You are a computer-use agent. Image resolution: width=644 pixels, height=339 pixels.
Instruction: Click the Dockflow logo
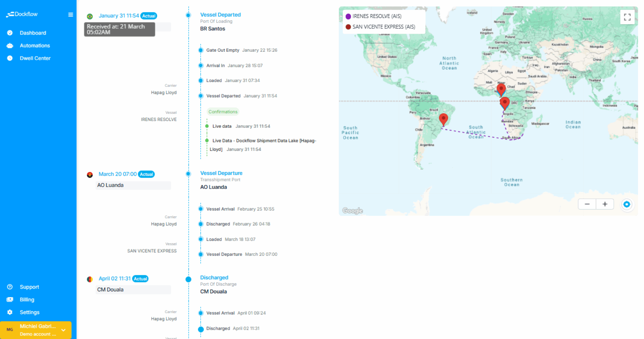(x=22, y=14)
